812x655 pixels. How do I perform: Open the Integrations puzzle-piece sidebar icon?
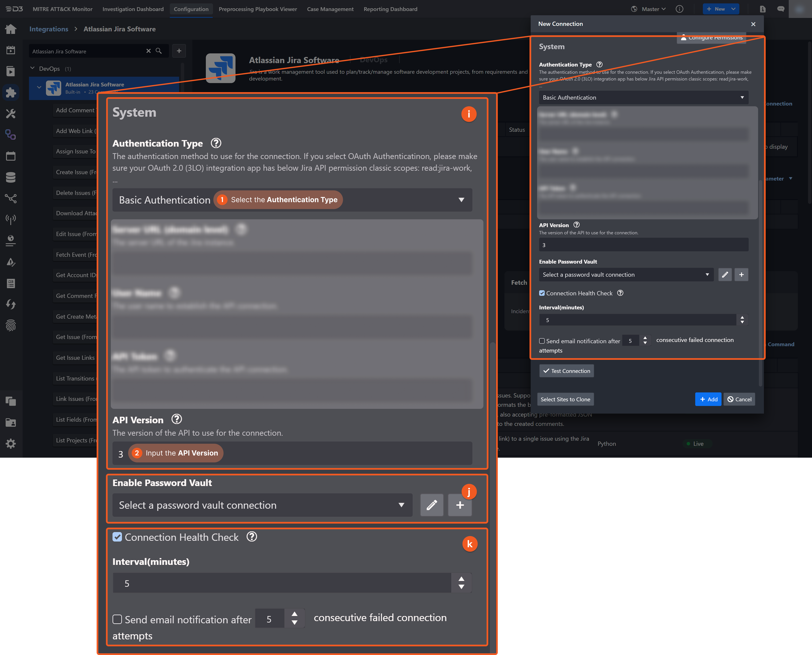11,93
